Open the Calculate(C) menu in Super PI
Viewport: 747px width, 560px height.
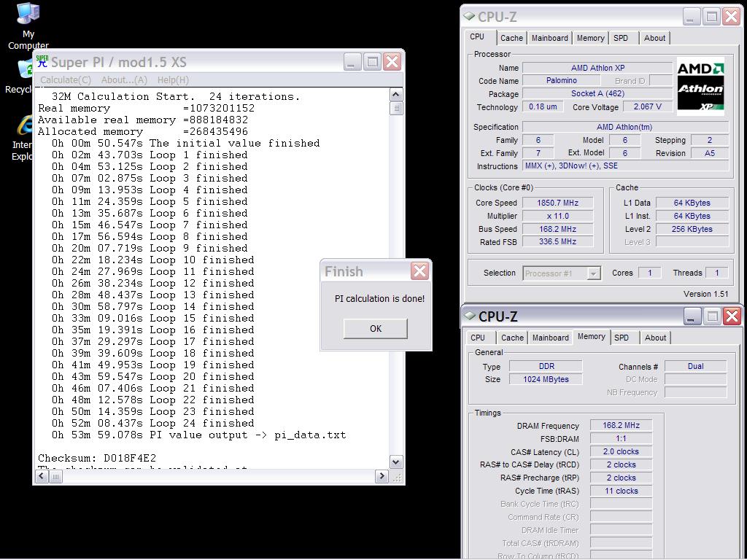click(65, 80)
